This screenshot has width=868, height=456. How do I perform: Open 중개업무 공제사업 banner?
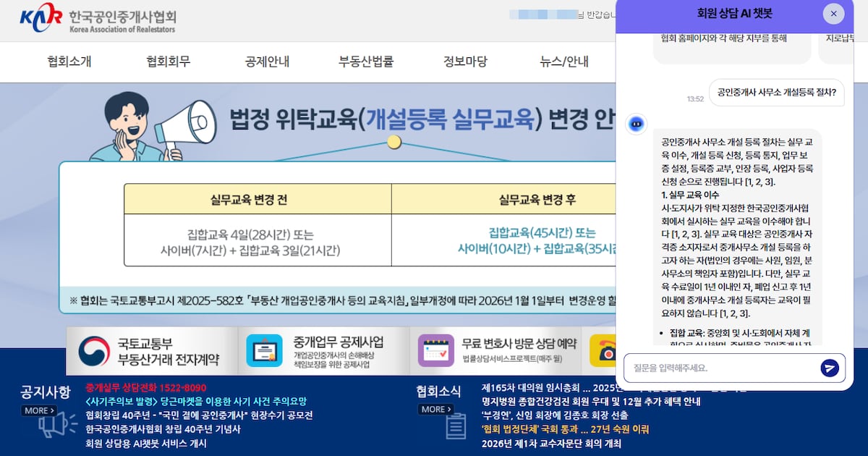point(323,350)
